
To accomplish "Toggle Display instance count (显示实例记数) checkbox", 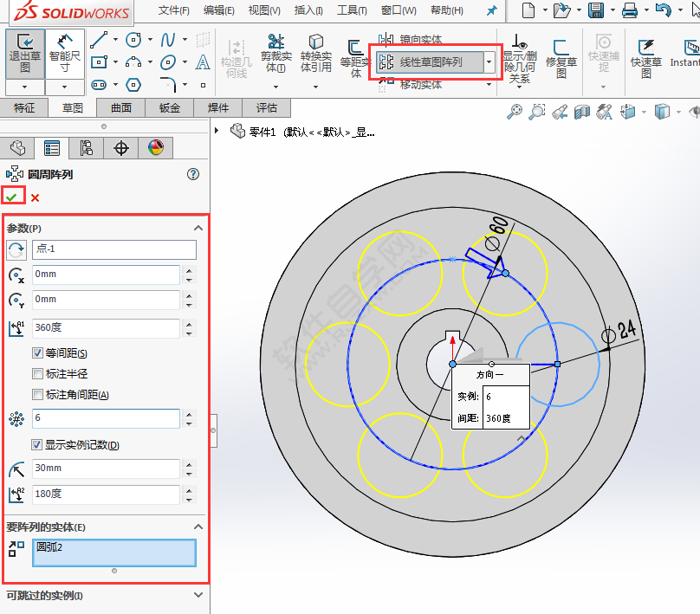I will pyautogui.click(x=37, y=444).
